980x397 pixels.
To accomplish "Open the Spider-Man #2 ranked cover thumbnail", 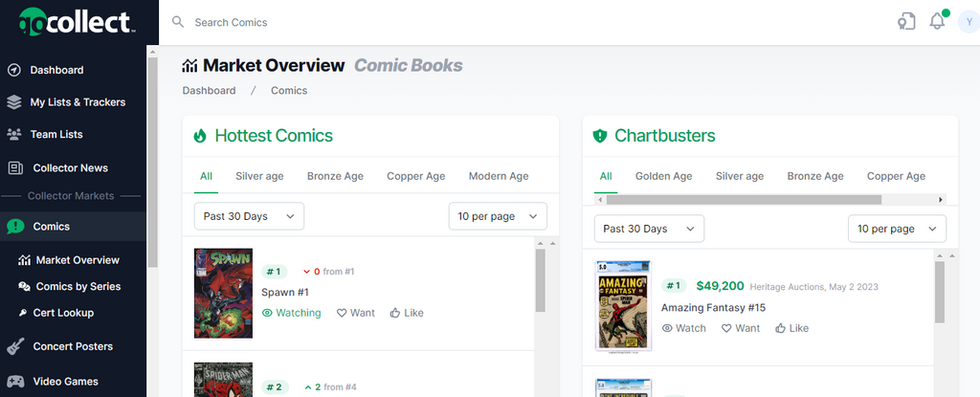I will [223, 379].
